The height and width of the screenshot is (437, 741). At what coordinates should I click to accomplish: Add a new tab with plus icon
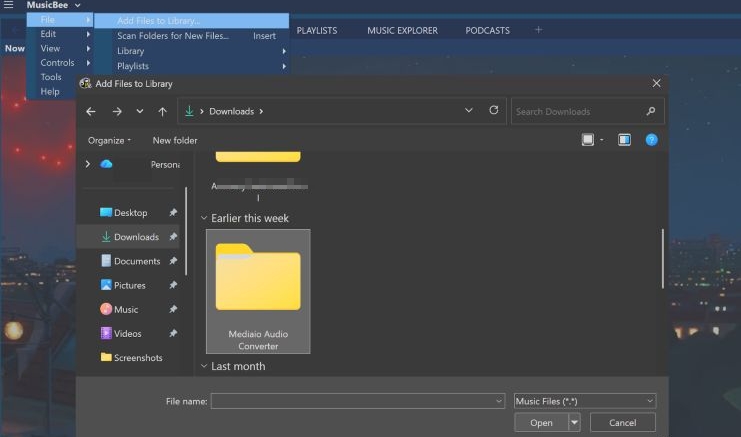pos(538,30)
